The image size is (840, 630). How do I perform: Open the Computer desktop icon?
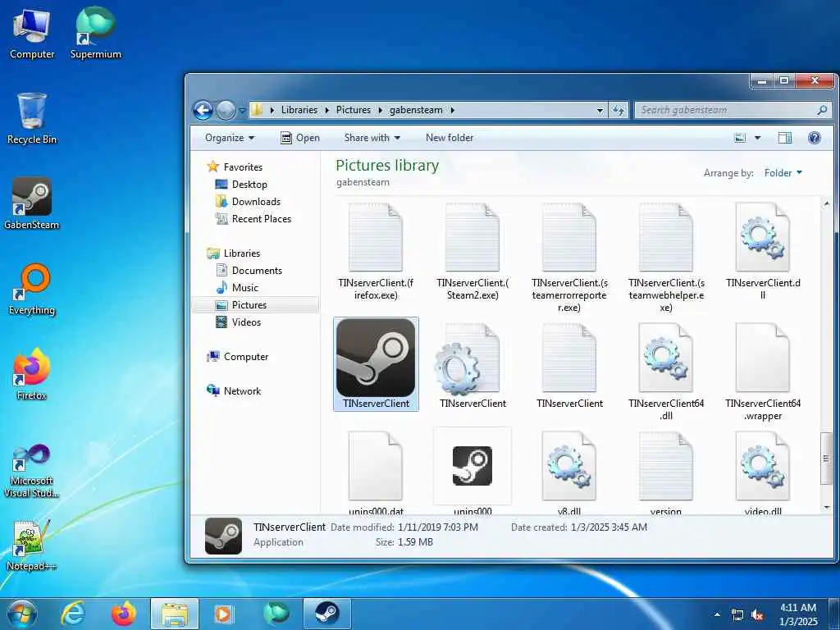tap(32, 34)
